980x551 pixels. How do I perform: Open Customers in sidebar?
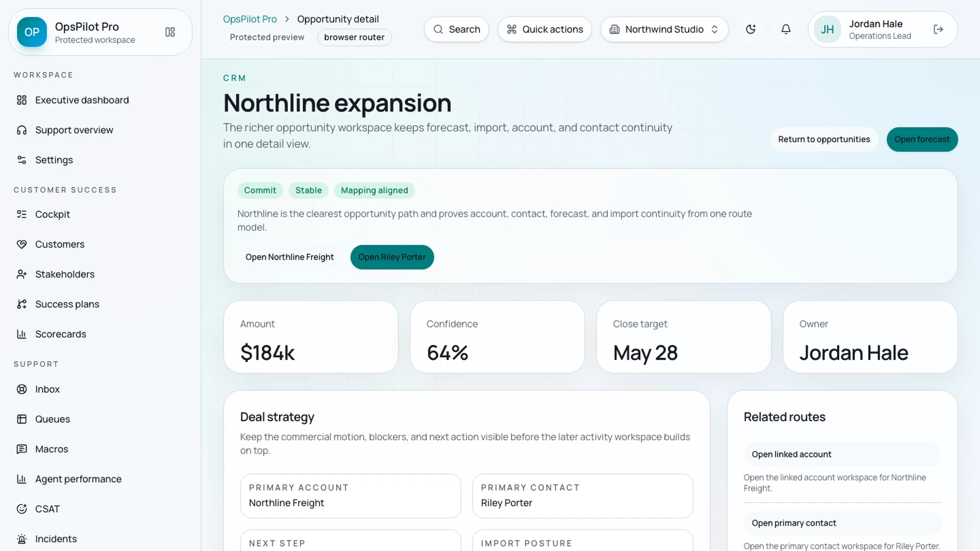coord(100,244)
